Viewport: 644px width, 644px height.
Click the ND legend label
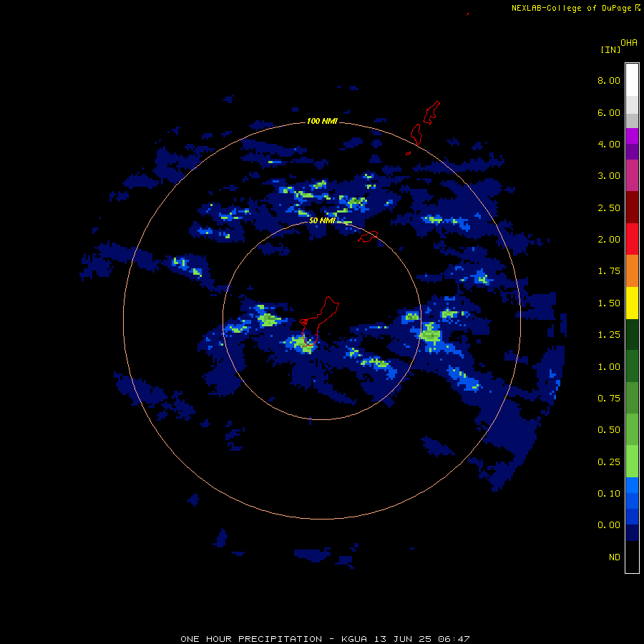615,557
